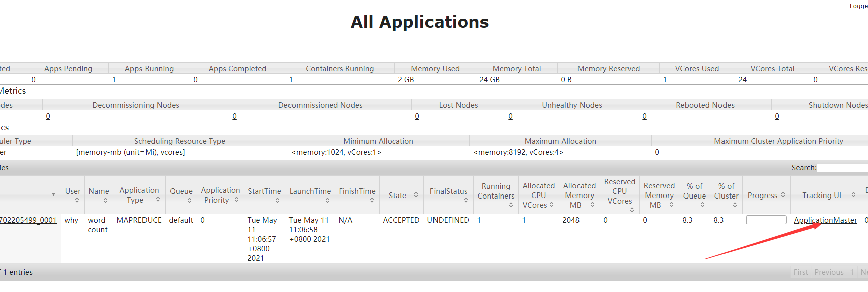This screenshot has height=292, width=868.
Task: Click the Memory Used header
Action: pos(435,69)
